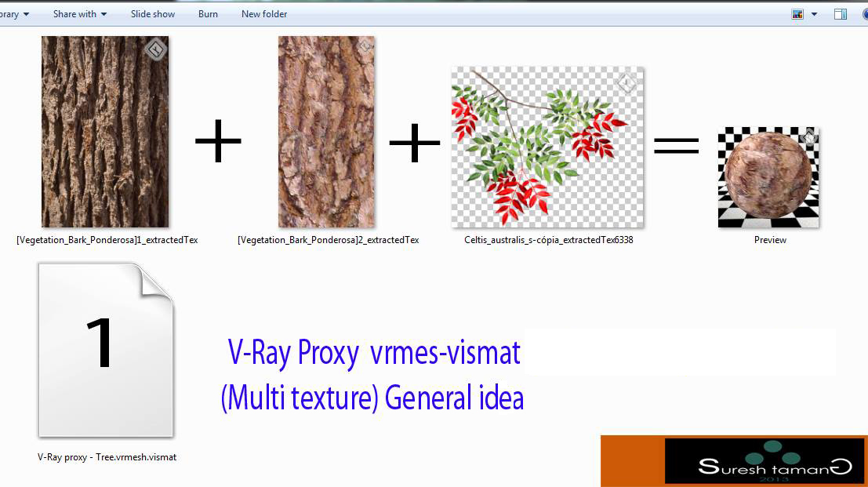This screenshot has height=487, width=868.
Task: Click the New folder button
Action: 264,13
